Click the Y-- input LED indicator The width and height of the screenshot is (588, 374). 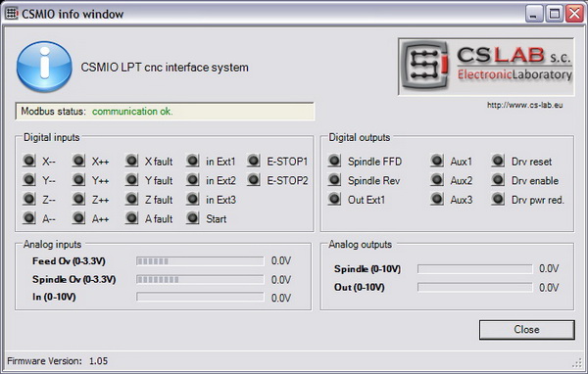(28, 179)
